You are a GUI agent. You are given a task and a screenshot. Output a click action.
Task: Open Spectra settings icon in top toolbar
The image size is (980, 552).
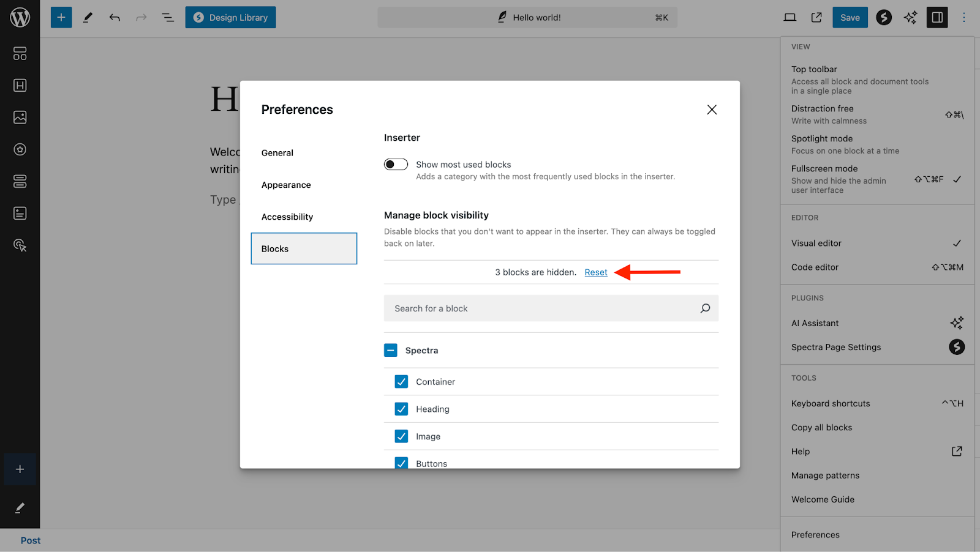[884, 17]
